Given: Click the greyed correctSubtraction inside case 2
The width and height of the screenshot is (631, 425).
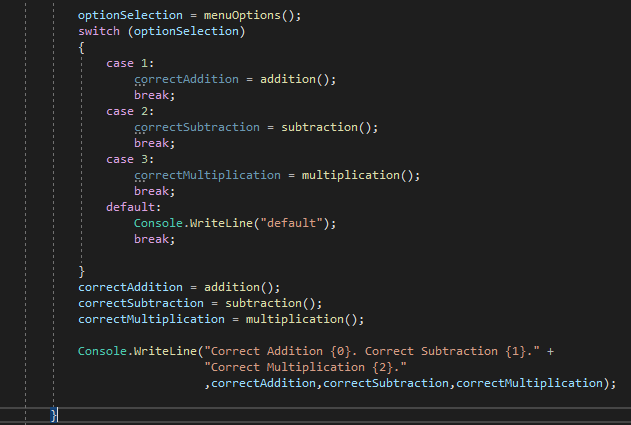Looking at the screenshot, I should pyautogui.click(x=197, y=127).
